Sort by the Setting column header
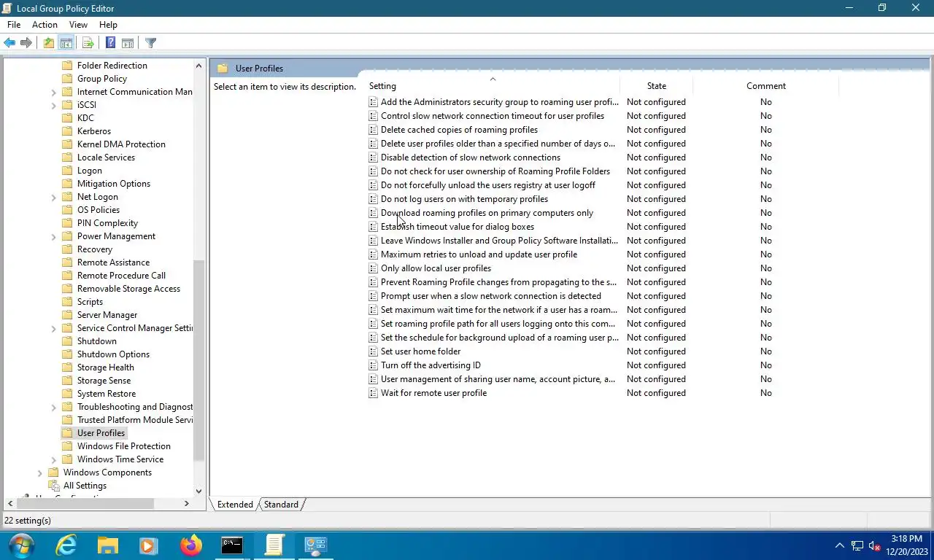The width and height of the screenshot is (934, 560). click(493, 86)
